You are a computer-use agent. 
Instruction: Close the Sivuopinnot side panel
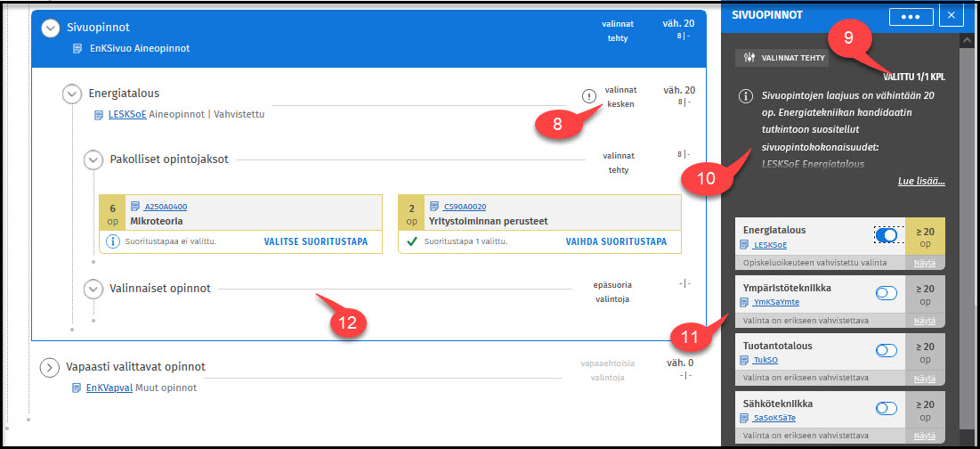952,15
